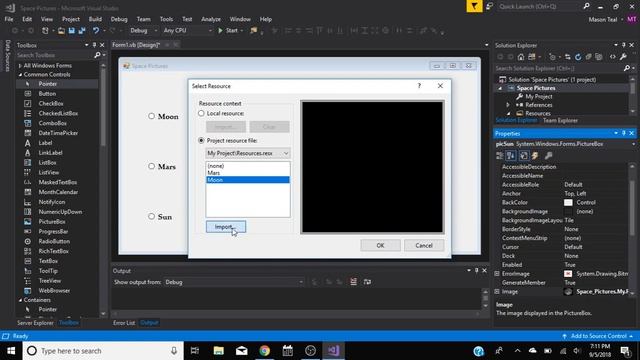Select the Sun radio button on form
The width and height of the screenshot is (640, 360).
pyautogui.click(x=151, y=217)
